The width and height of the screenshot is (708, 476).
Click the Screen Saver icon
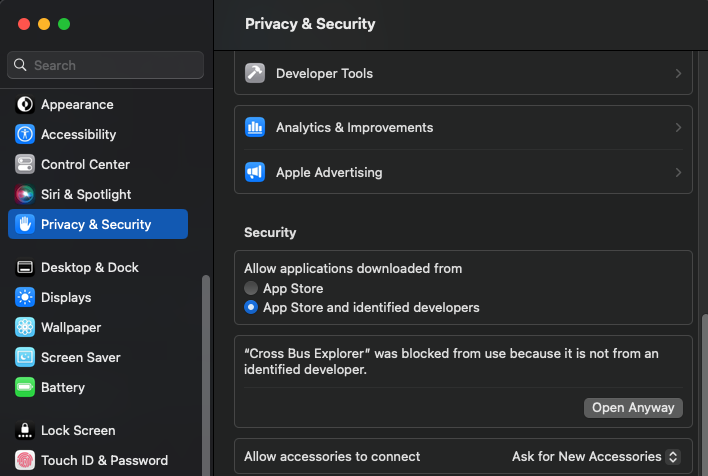point(25,357)
